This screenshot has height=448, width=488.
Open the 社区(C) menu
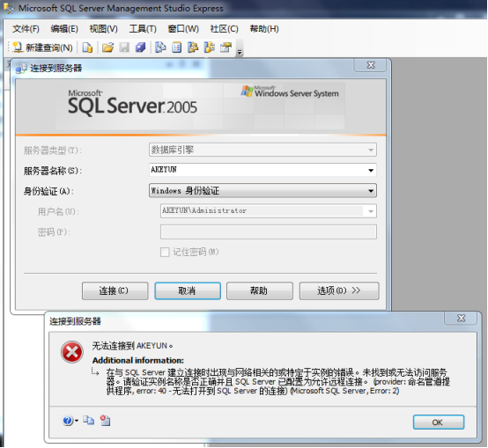click(224, 29)
